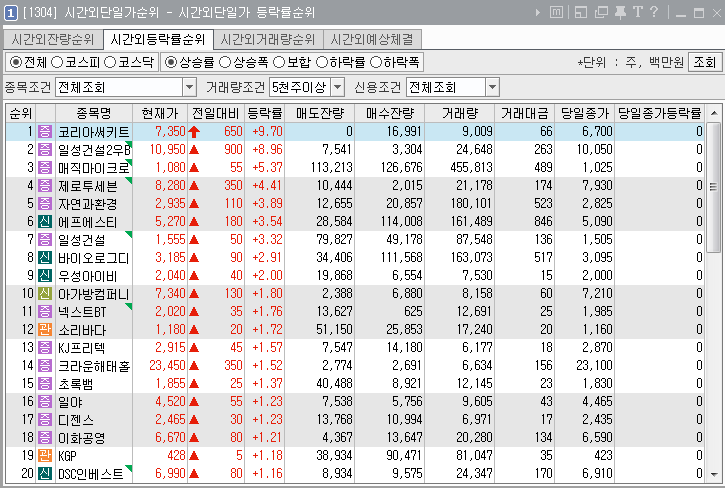Click the duplicate window icon in title bar
This screenshot has height=488, width=725.
[x=601, y=12]
